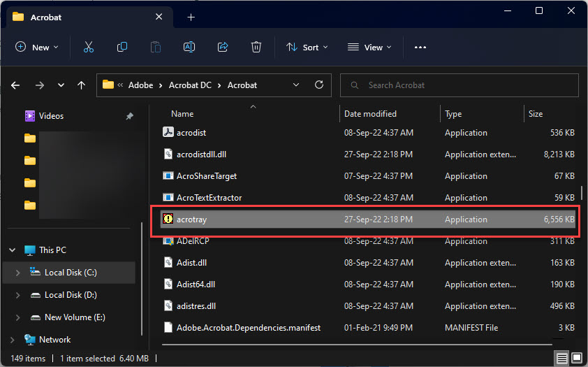
Task: Select New Volume (E:) in sidebar
Action: click(75, 317)
